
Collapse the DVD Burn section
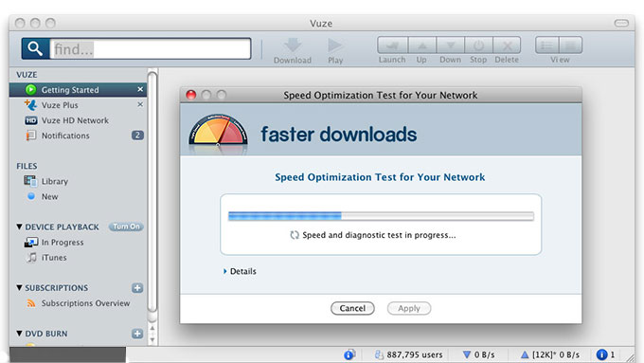(19, 333)
